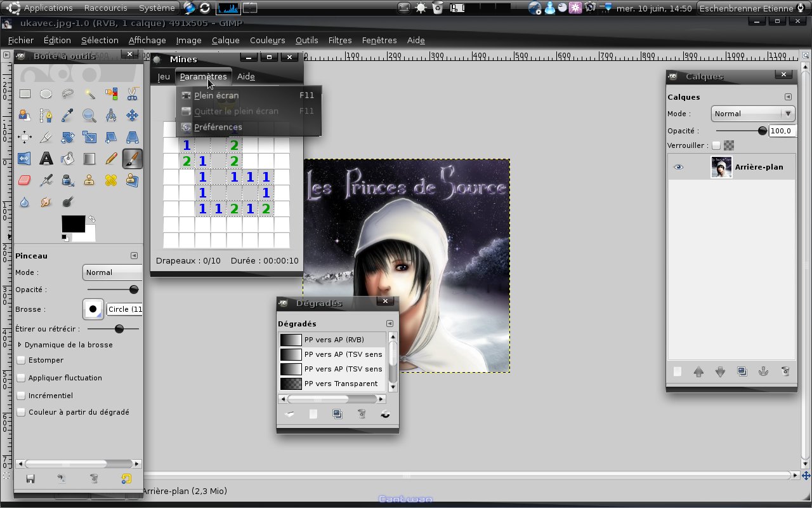812x508 pixels.
Task: Select the Text tool
Action: click(46, 159)
